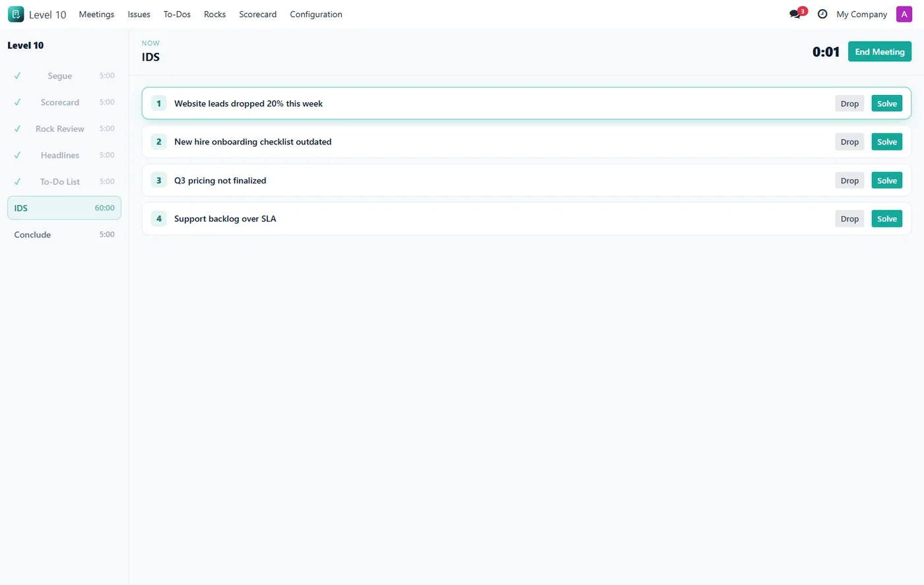Image resolution: width=924 pixels, height=585 pixels.
Task: Click the 60:00 IDS duration
Action: coord(104,208)
